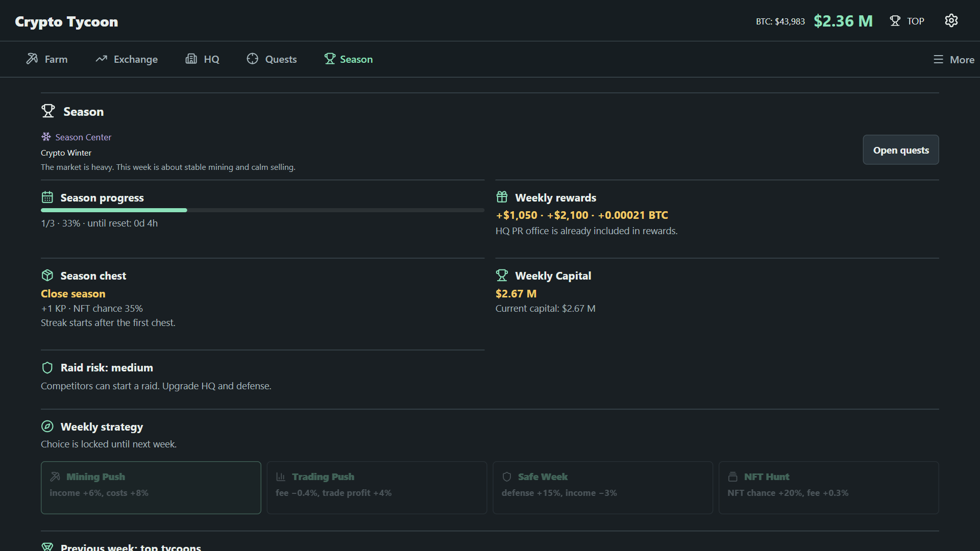Open the Farm tab
Screen dimensions: 980x551
click(46, 59)
